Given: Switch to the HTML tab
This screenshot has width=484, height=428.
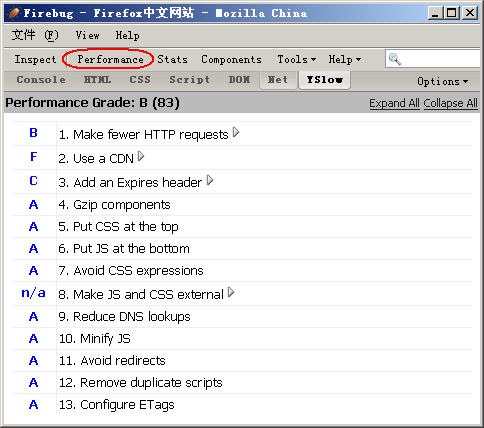Looking at the screenshot, I should [x=97, y=80].
